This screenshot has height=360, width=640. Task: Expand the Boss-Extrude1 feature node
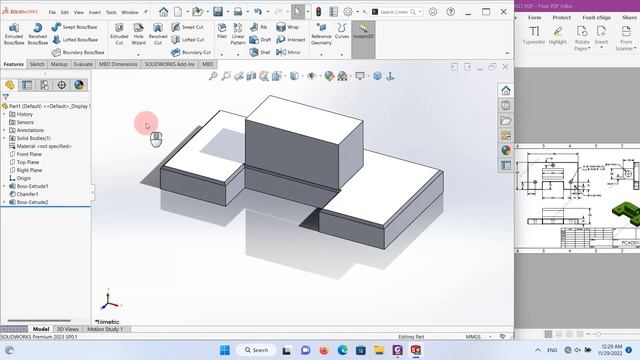click(x=4, y=186)
